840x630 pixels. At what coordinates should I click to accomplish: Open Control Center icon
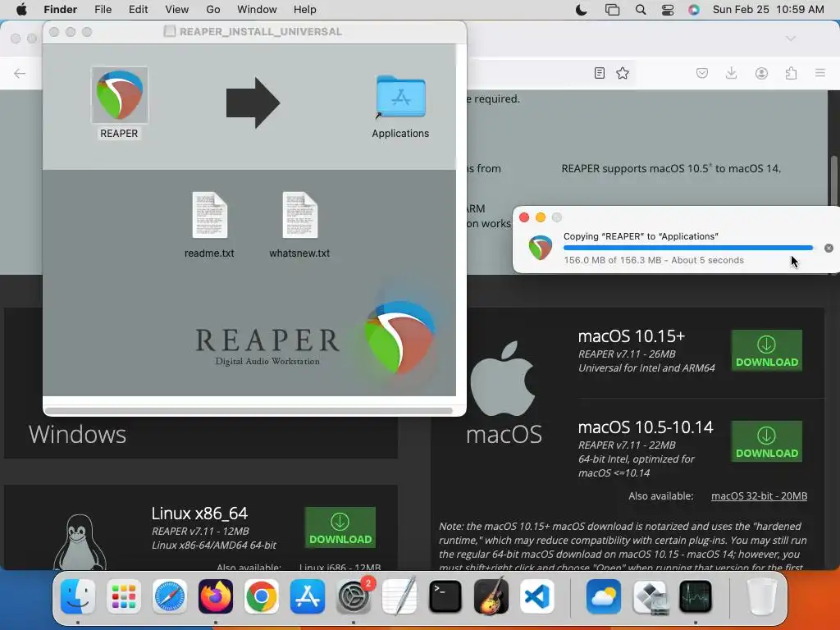pyautogui.click(x=668, y=10)
